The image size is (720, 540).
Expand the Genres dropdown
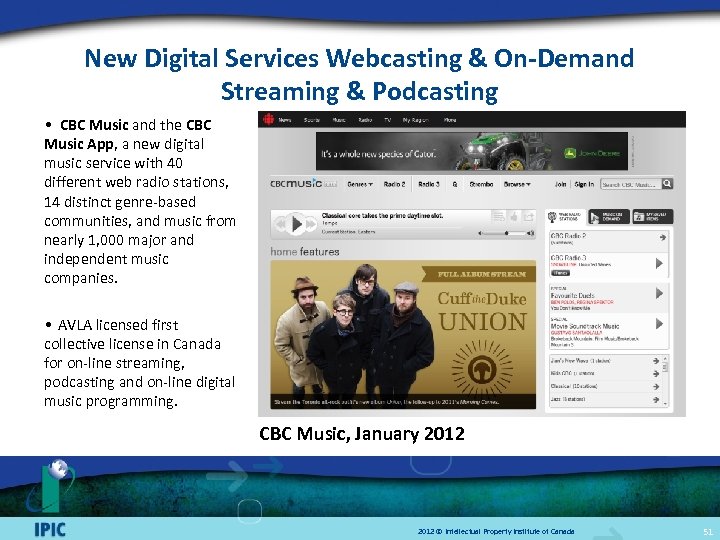pos(360,184)
